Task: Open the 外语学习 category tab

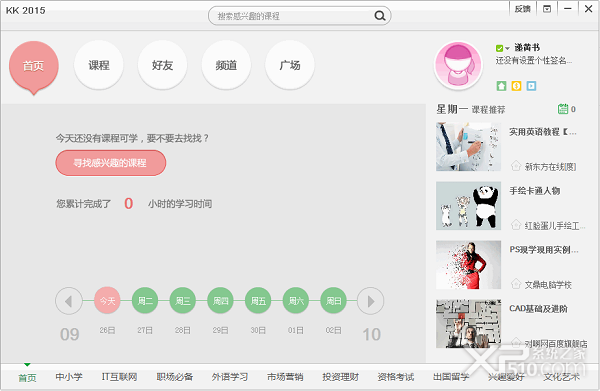Action: (230, 377)
